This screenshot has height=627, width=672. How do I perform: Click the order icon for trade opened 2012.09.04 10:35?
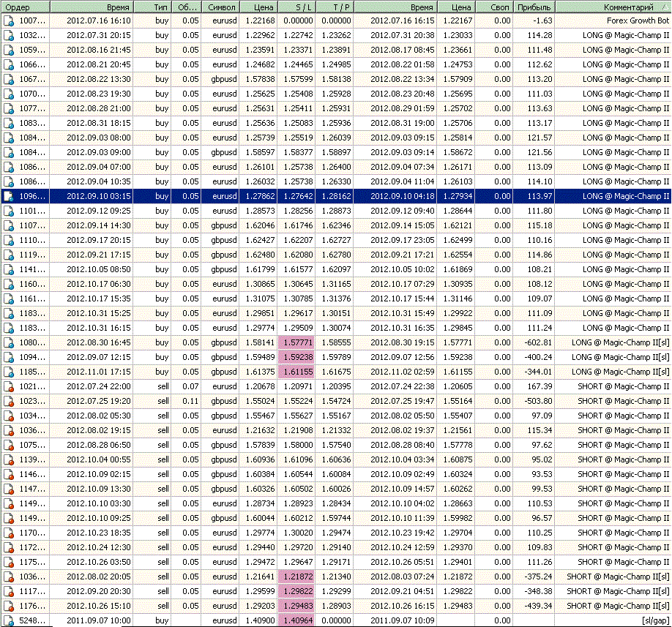[9, 181]
